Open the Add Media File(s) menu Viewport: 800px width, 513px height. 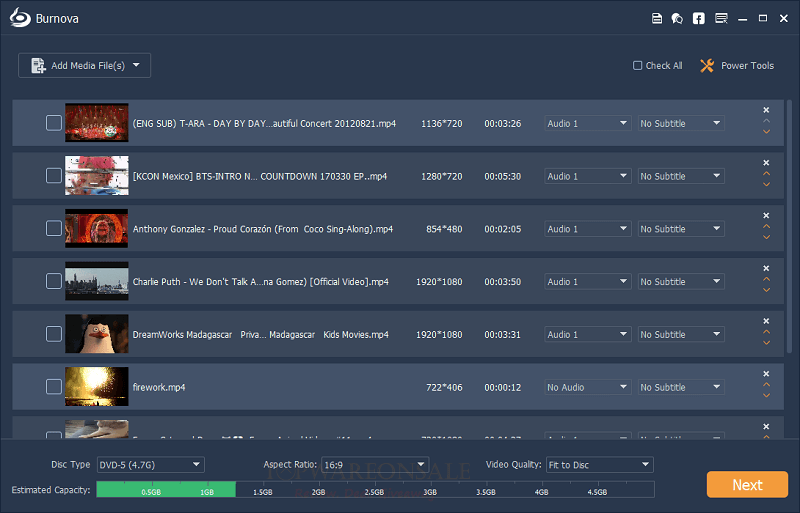pyautogui.click(x=84, y=65)
